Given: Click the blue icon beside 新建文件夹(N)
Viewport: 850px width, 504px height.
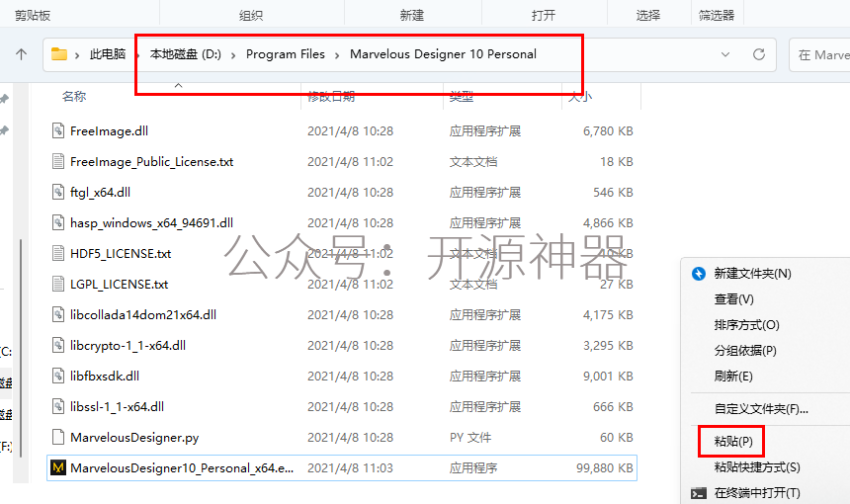Looking at the screenshot, I should 698,274.
